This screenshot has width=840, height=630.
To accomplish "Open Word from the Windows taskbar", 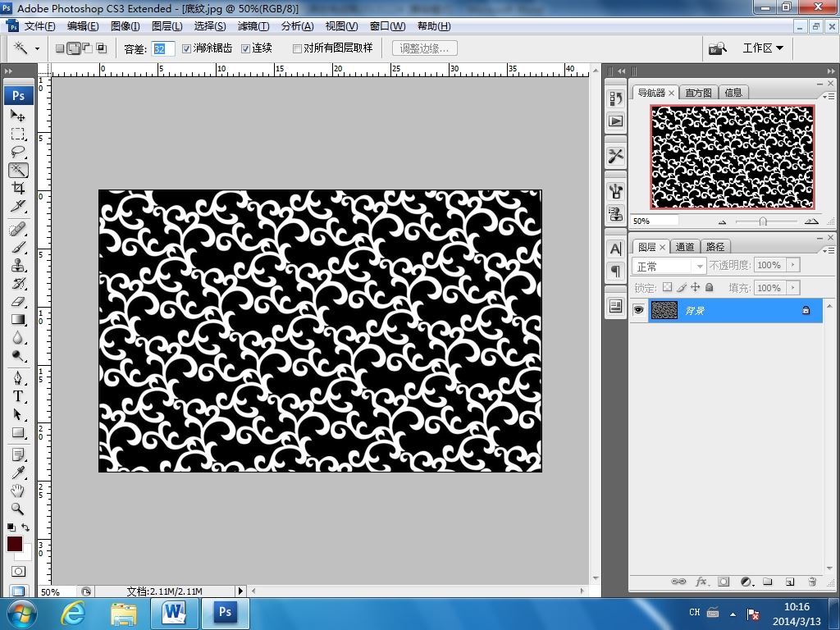I will (x=175, y=612).
